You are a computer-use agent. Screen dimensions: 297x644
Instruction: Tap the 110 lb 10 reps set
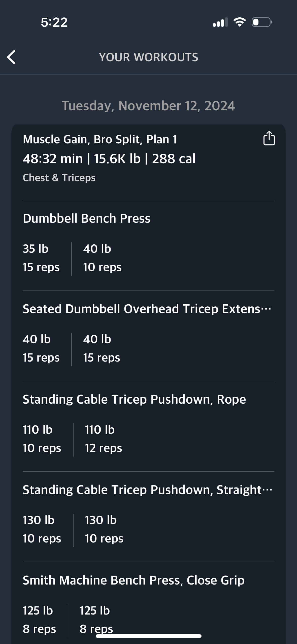pyautogui.click(x=42, y=439)
